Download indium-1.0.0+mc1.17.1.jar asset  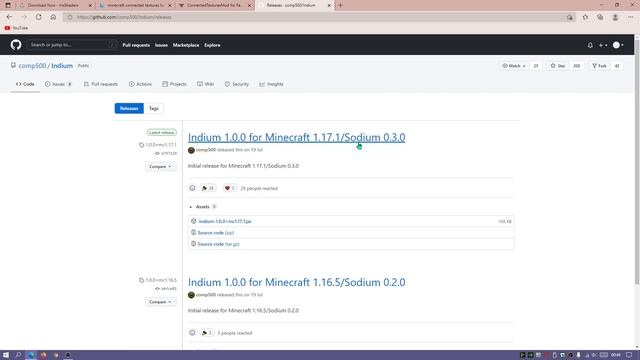tap(225, 221)
